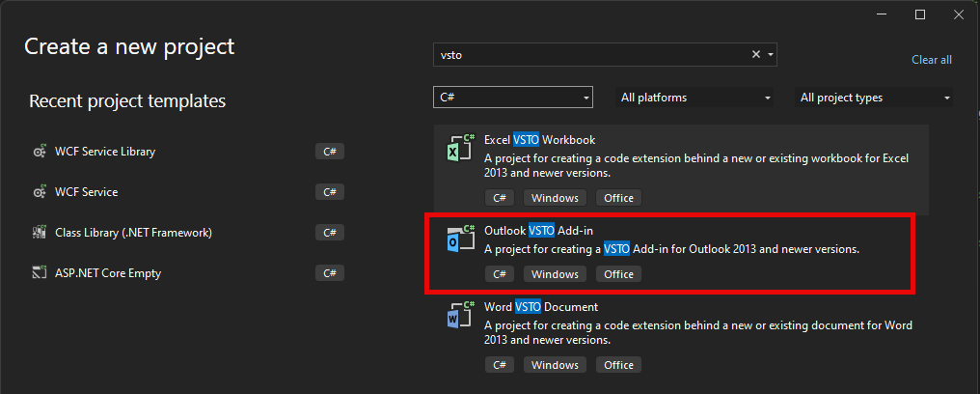Open the C# language filter dropdown

[x=512, y=98]
